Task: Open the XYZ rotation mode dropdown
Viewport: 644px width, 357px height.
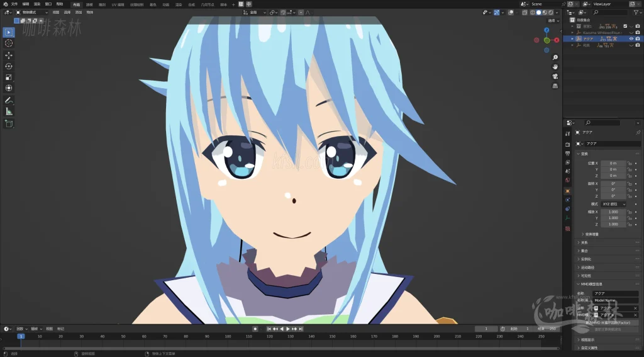Action: point(614,204)
